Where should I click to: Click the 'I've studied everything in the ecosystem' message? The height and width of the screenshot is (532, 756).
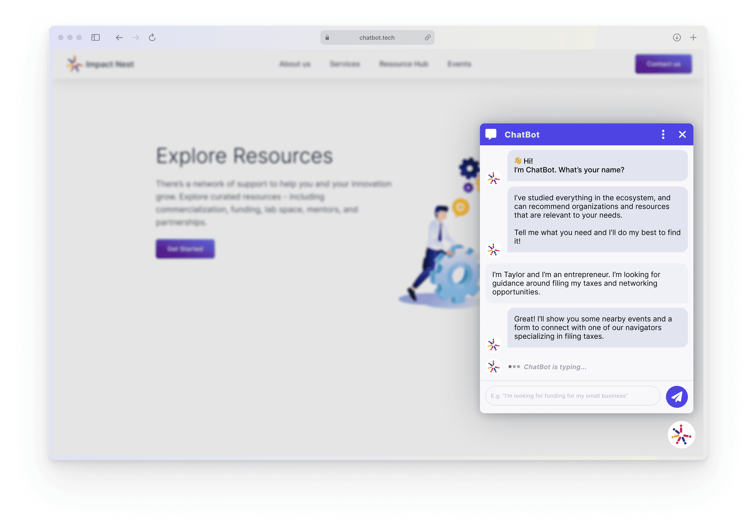click(x=597, y=220)
